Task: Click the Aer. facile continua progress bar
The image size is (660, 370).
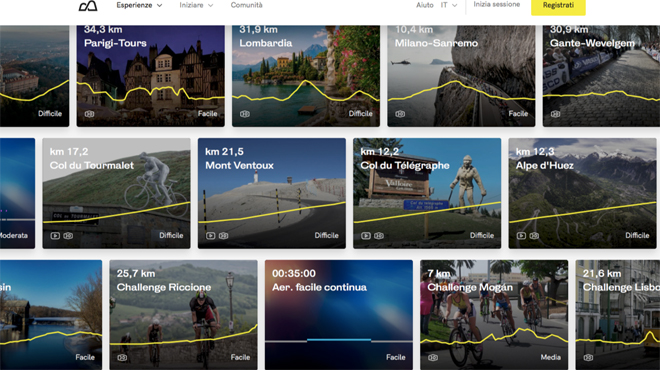Action: (x=339, y=340)
